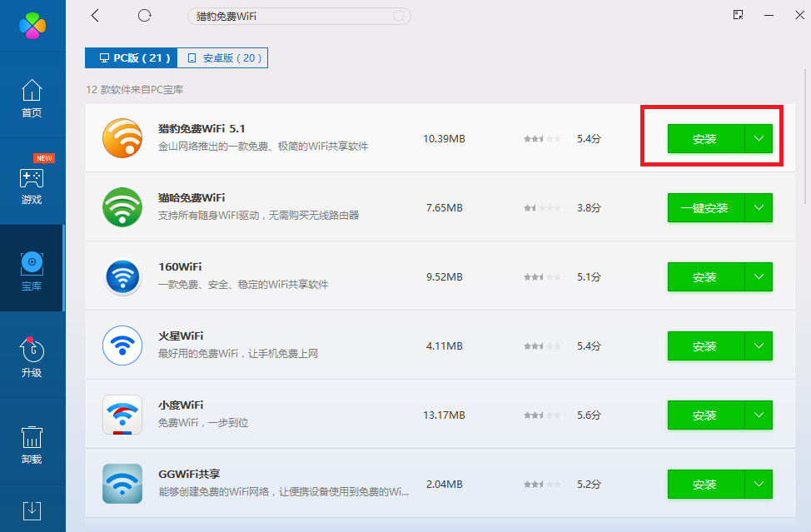The height and width of the screenshot is (532, 811).
Task: Click the GGWiFi共享 app icon
Action: 122,484
